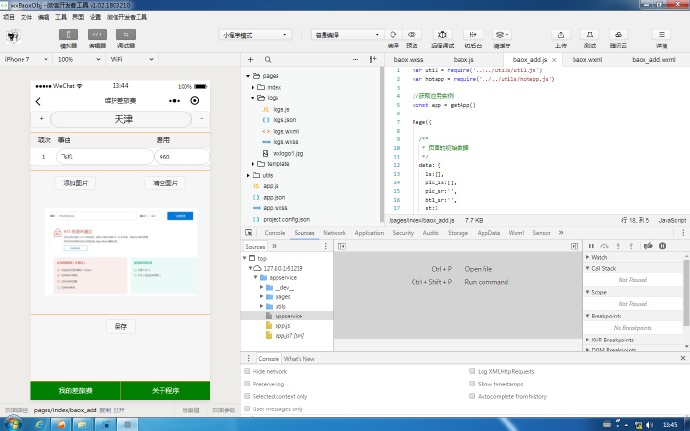Viewport: 690px width, 431px height.
Task: Open the WiFi network dropdown
Action: (x=132, y=59)
